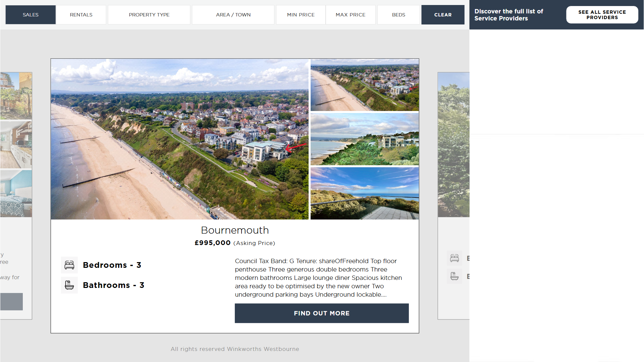Switch to the Rentals listing option
This screenshot has width=644, height=362.
[x=81, y=15]
